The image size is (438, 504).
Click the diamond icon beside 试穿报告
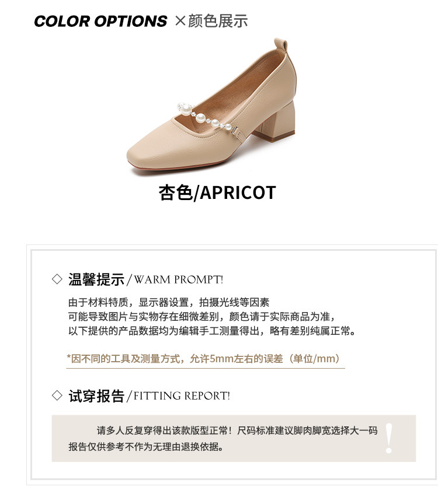57,395
